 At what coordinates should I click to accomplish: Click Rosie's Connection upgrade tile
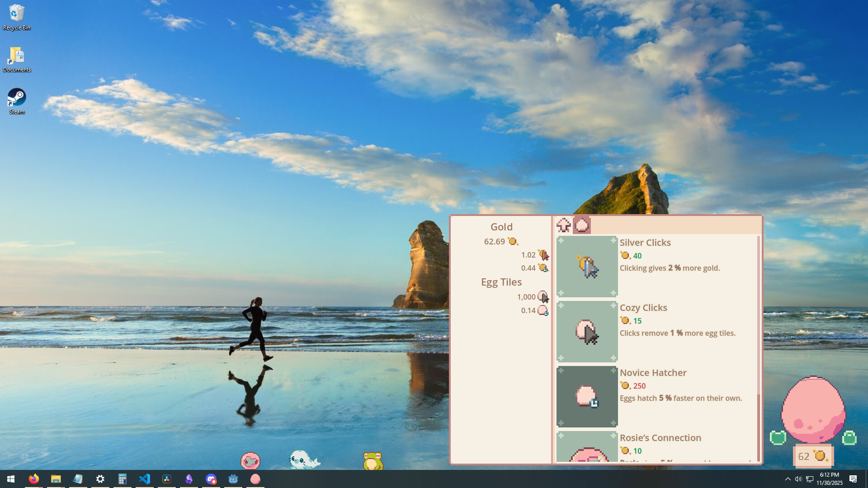(587, 447)
